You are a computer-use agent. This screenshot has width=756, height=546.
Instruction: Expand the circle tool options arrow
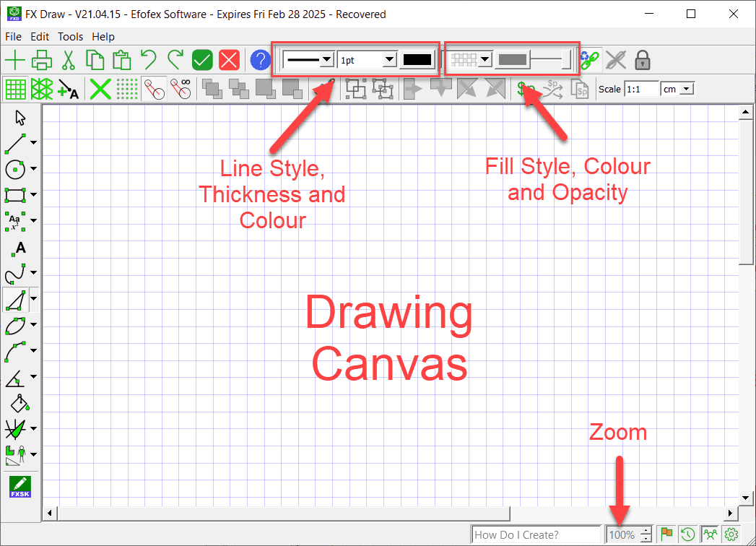pyautogui.click(x=33, y=169)
